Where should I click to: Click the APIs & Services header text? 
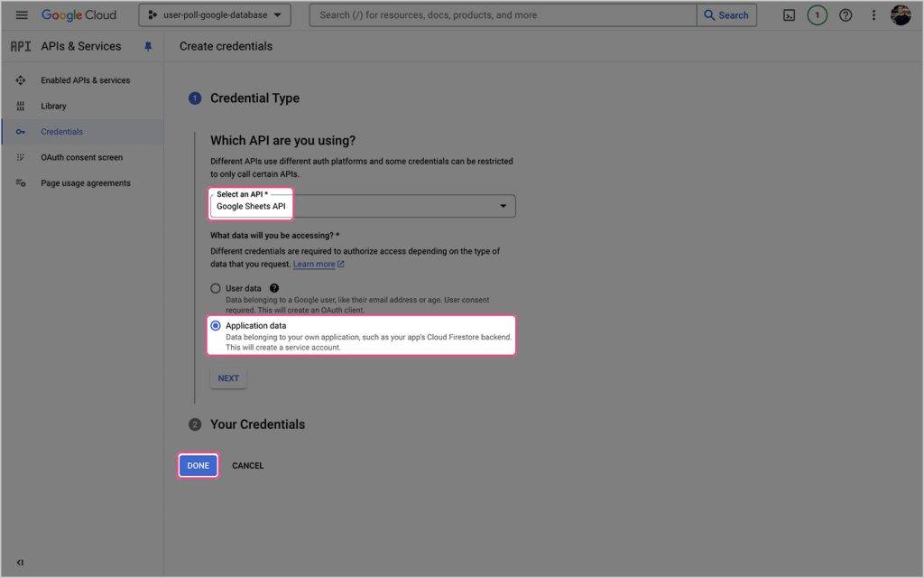tap(80, 46)
